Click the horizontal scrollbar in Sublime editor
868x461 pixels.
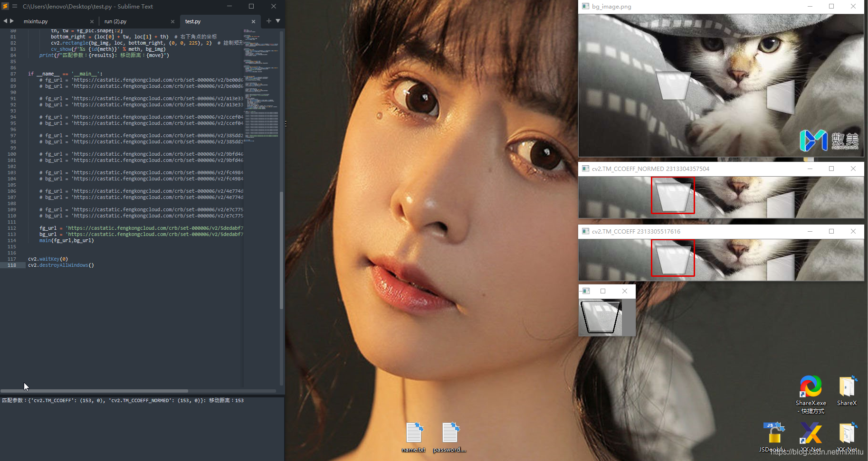tap(94, 391)
